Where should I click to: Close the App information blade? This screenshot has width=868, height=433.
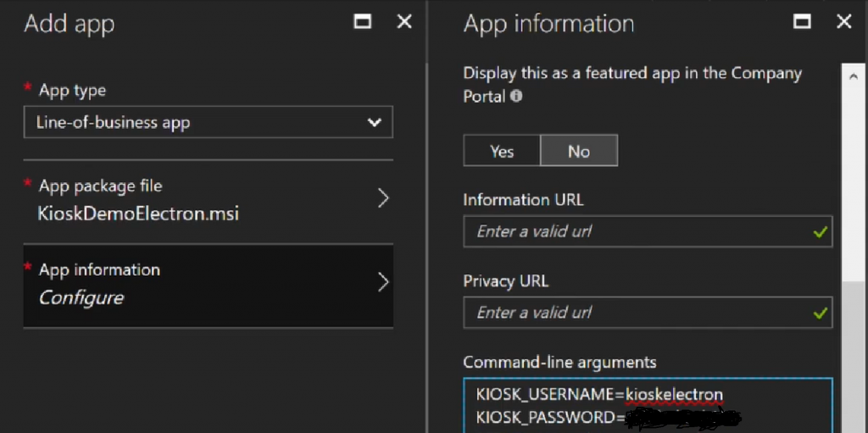click(x=843, y=21)
